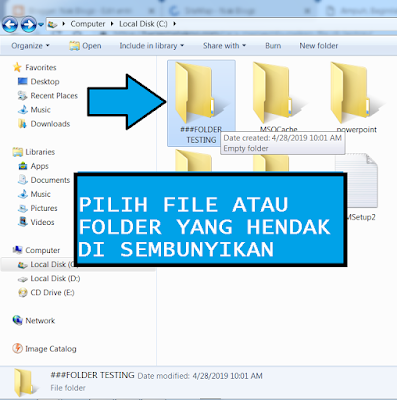This screenshot has height=400, width=397.
Task: Click the Pictures library icon
Action: (23, 208)
